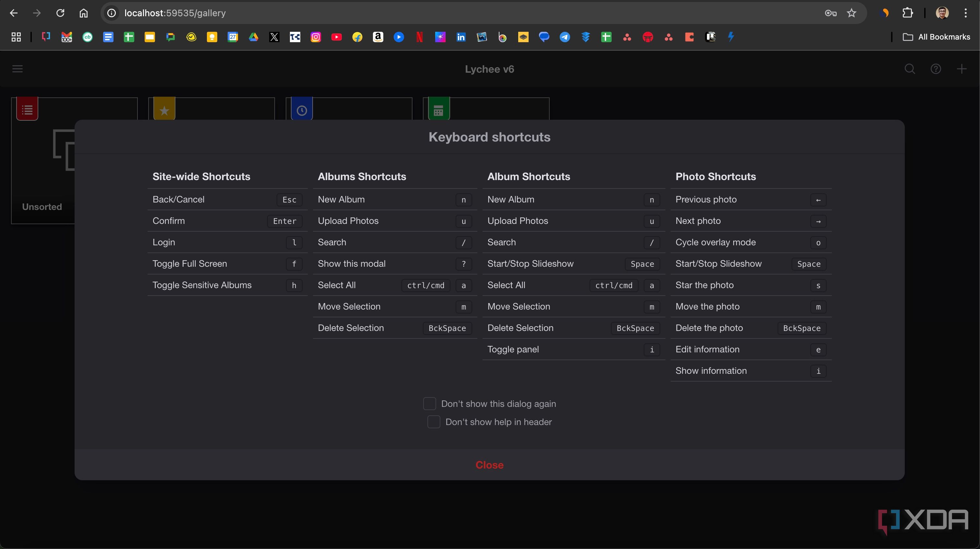The image size is (980, 549).
Task: Open All Bookmarks folder
Action: click(936, 37)
